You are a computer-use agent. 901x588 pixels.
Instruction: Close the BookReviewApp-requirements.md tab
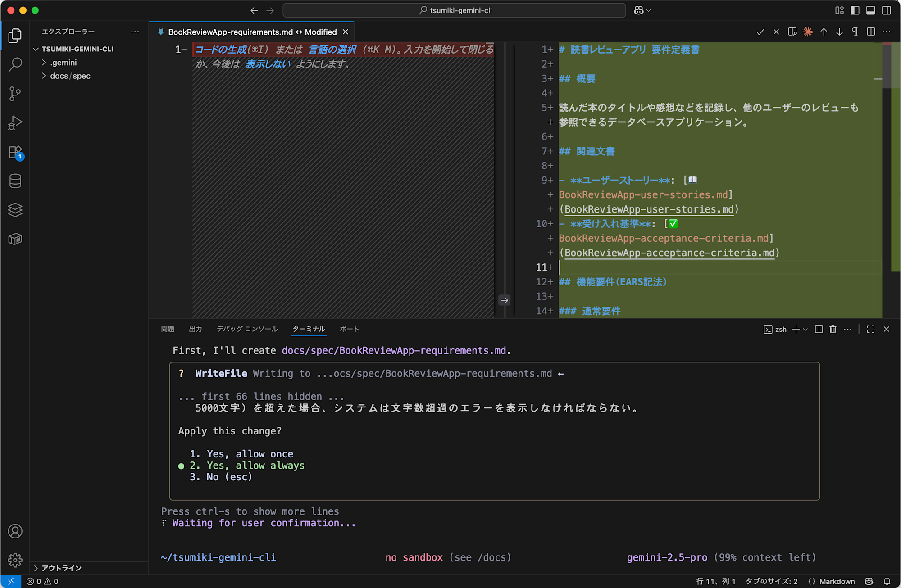(x=346, y=32)
